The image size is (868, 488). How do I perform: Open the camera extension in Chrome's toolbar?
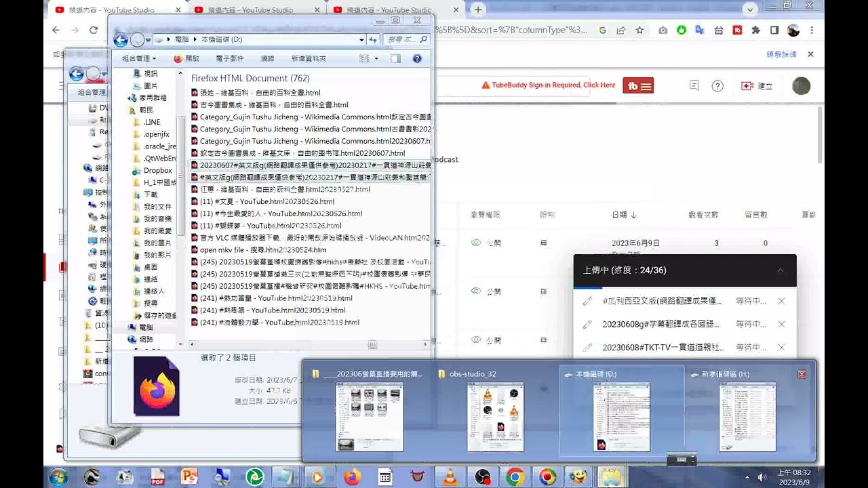(663, 30)
